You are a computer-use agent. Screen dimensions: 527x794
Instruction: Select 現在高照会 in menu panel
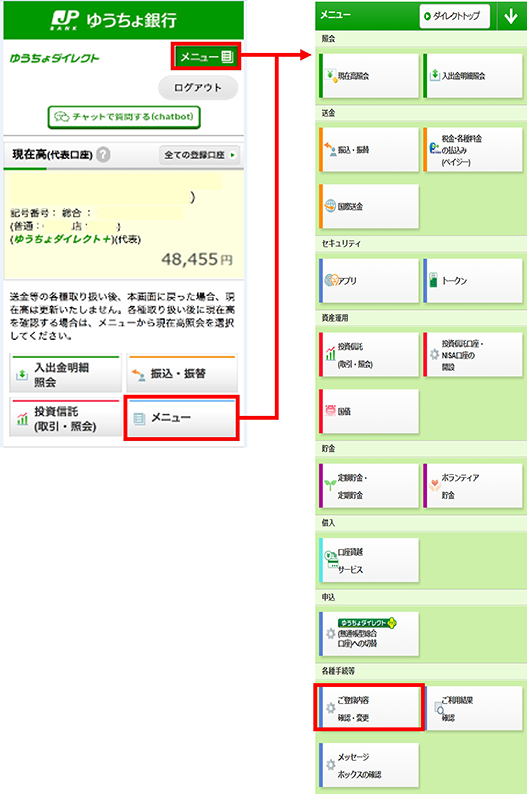tap(369, 76)
